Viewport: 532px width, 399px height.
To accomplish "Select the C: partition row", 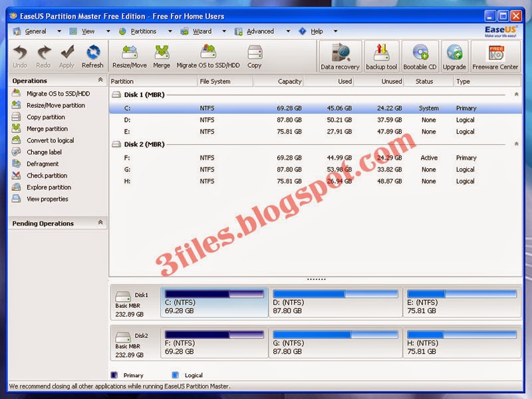I will pos(315,108).
